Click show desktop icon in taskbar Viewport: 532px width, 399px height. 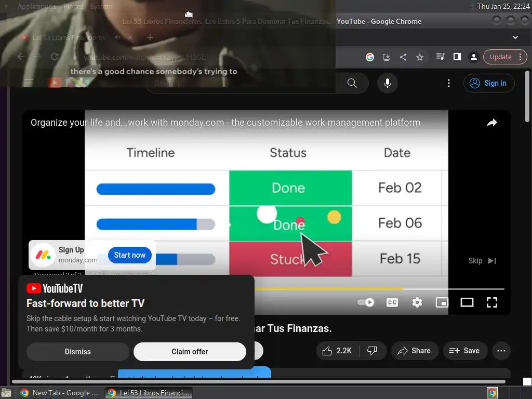tap(6, 393)
